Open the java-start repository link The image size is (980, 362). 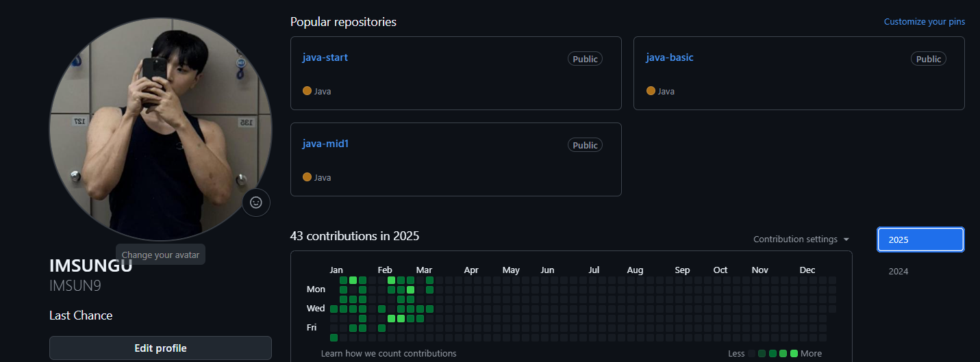point(325,57)
